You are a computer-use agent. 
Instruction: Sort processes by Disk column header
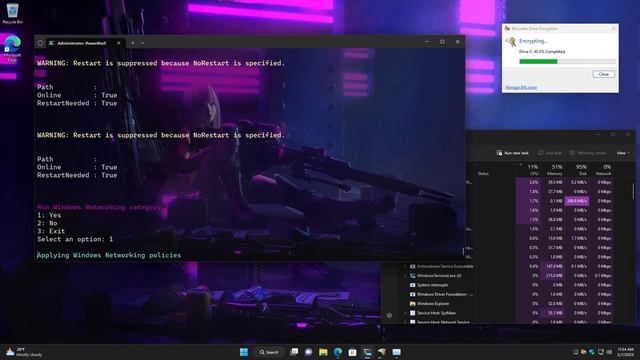tap(577, 170)
